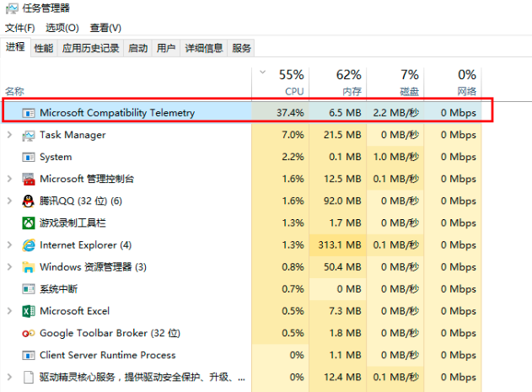Open the 选项(O) menu
Viewport: 532px width, 392px height.
62,28
